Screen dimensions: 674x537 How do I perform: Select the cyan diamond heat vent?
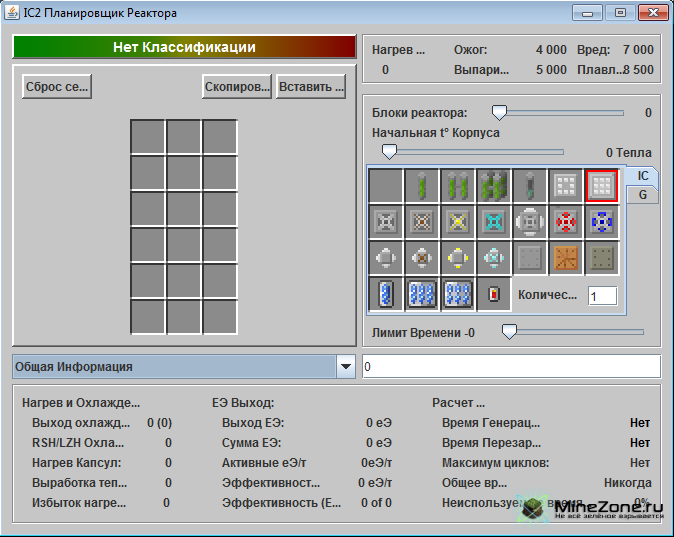click(494, 222)
